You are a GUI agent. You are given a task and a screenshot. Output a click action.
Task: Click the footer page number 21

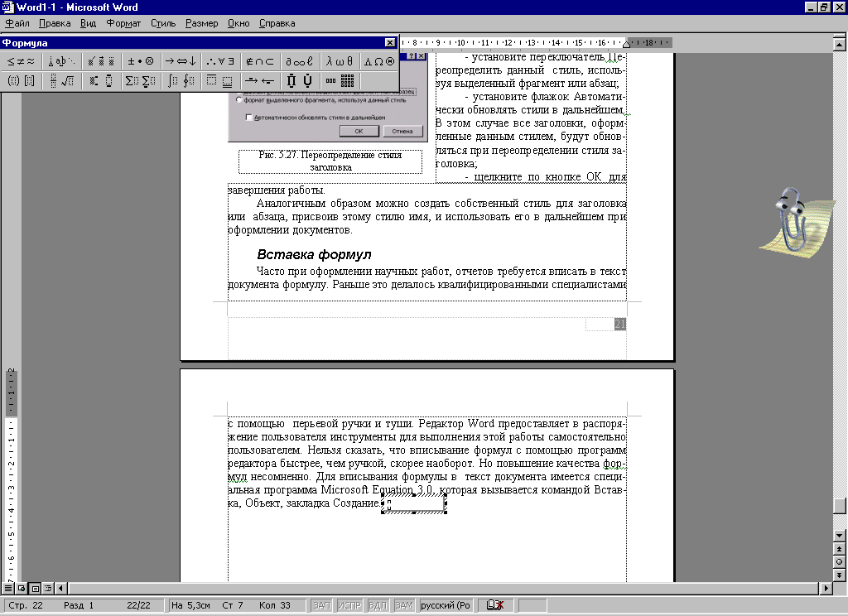pyautogui.click(x=619, y=324)
